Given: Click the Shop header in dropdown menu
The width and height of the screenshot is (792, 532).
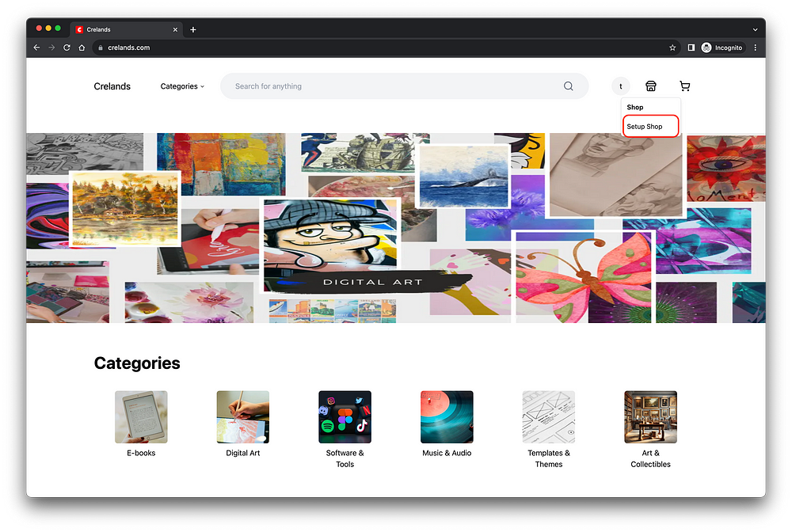Looking at the screenshot, I should [635, 107].
